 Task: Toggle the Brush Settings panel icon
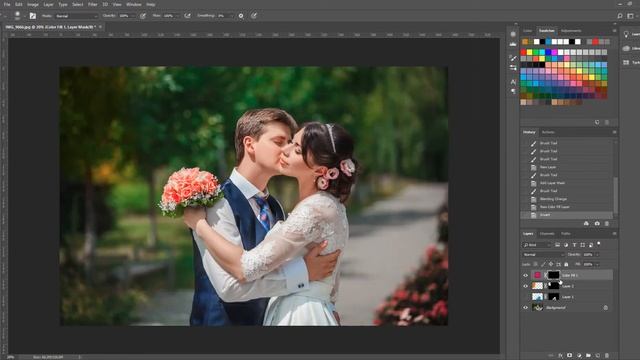click(x=33, y=16)
